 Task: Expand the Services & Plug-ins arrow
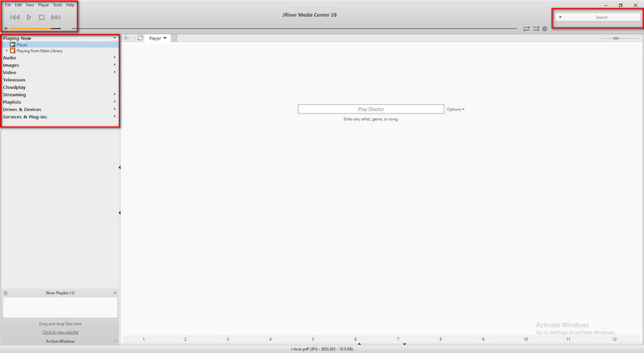[114, 117]
